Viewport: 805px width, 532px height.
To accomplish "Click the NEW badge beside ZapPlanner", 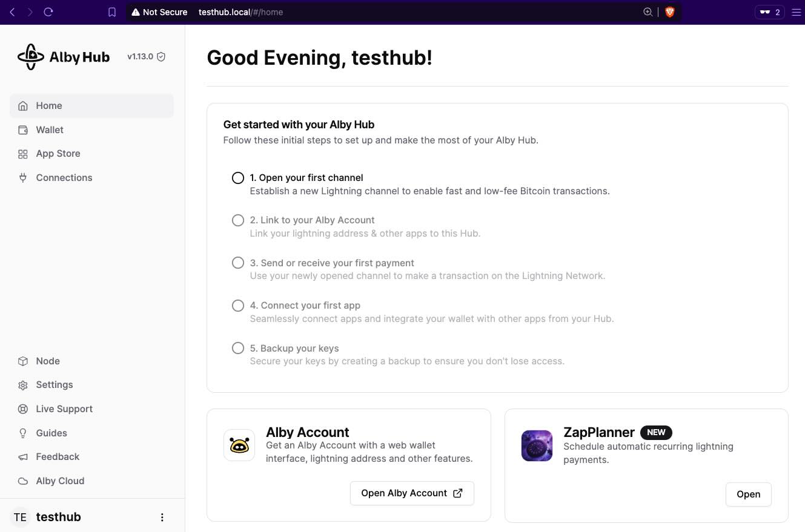I will click(656, 432).
